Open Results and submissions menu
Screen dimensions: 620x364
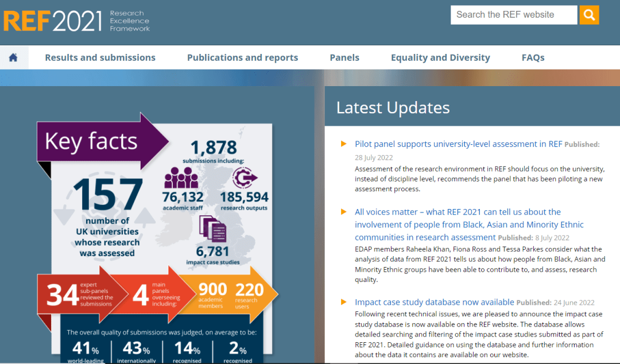pos(100,57)
